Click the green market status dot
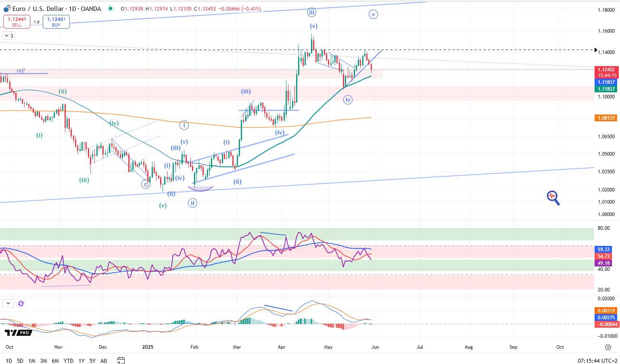620x364 pixels. [111, 8]
